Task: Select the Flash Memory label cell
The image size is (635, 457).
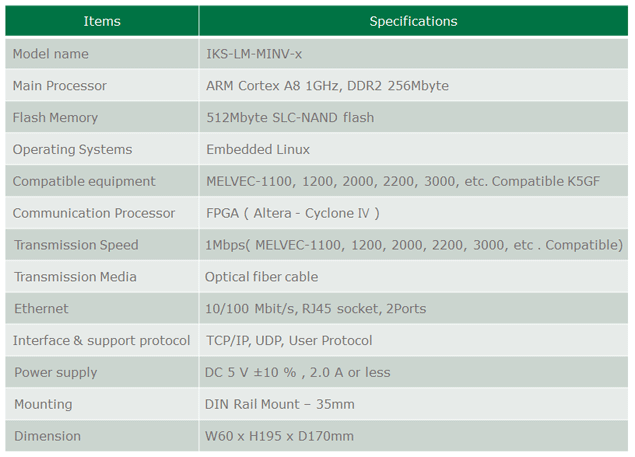Action: [56, 118]
